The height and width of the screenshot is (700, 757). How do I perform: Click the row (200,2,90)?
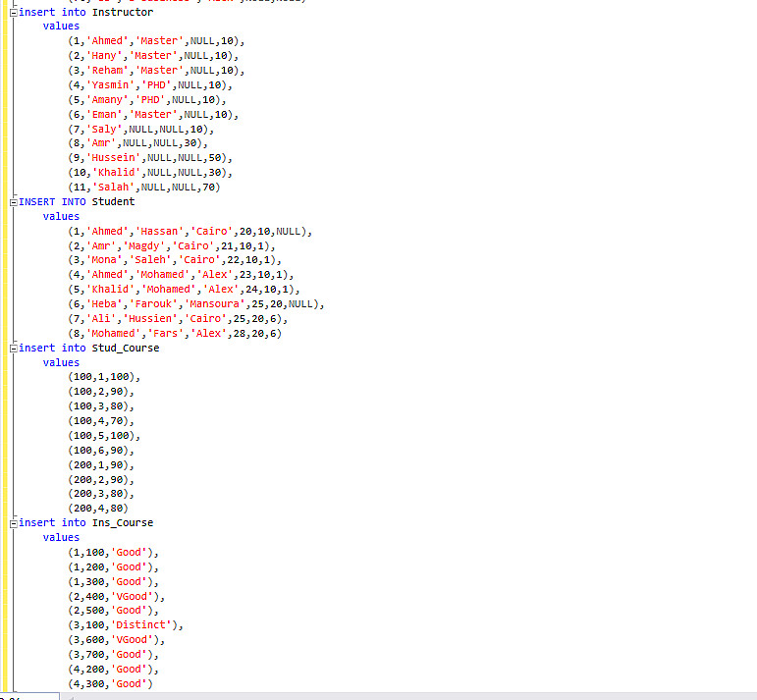[101, 480]
